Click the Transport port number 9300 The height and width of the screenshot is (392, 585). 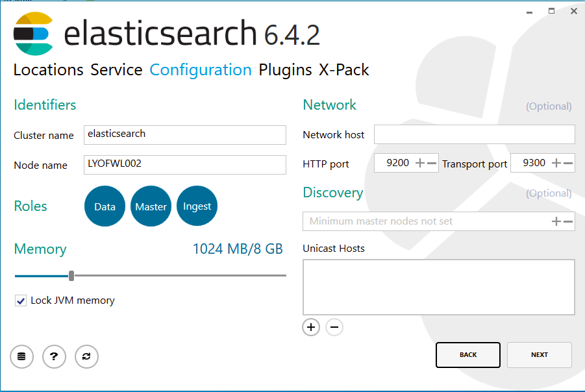coord(534,163)
